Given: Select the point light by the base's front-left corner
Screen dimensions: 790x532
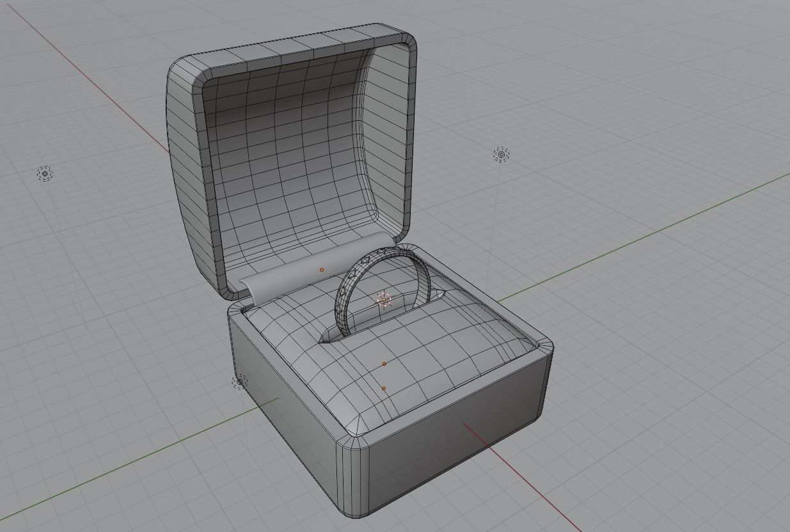Looking at the screenshot, I should click(240, 382).
